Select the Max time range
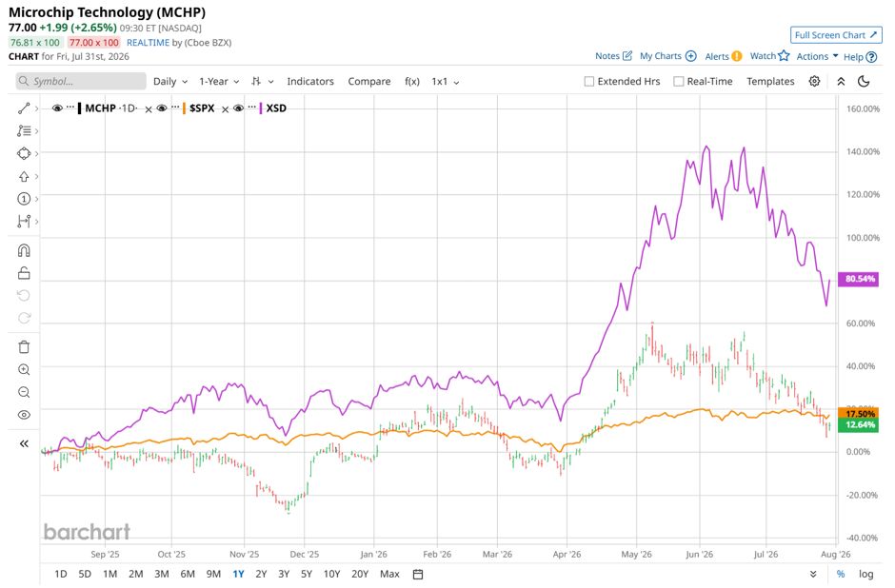Viewport: 895px width, 588px height. 389,575
